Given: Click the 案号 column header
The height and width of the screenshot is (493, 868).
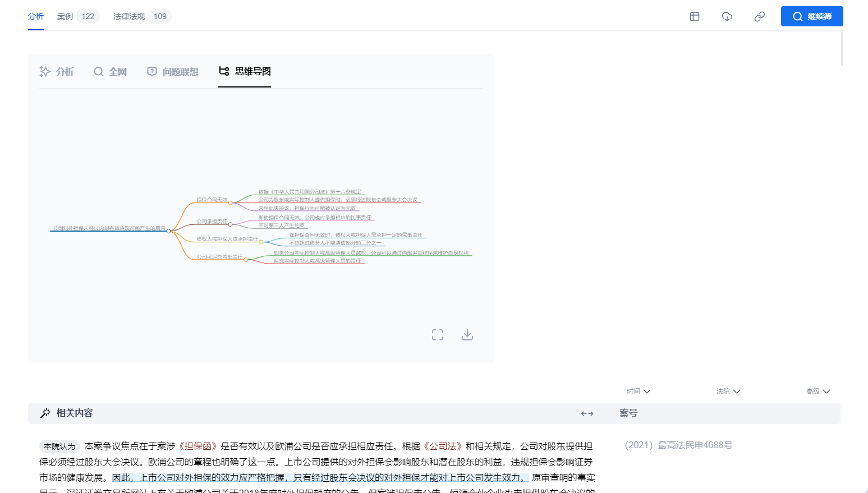Looking at the screenshot, I should [x=628, y=413].
